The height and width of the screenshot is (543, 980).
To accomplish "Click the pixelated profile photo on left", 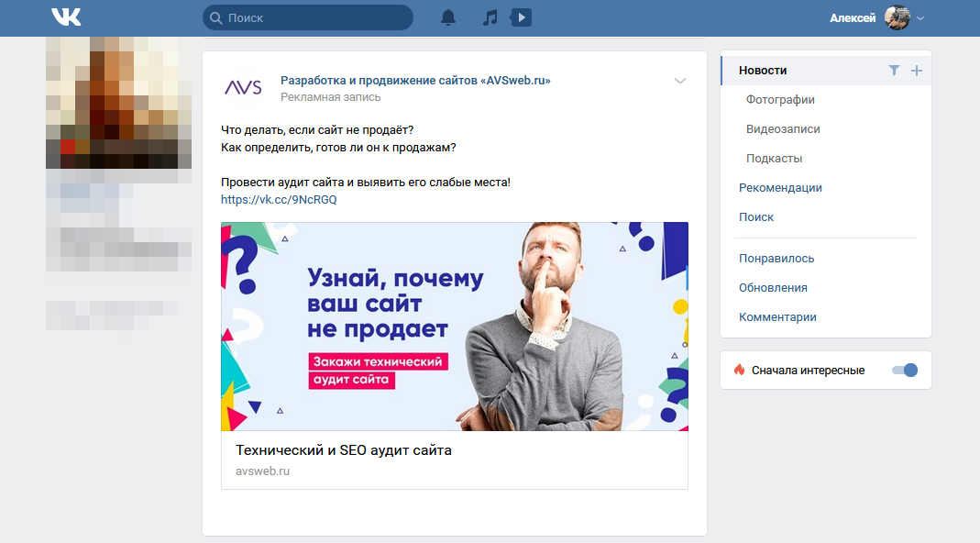I will pos(119,103).
